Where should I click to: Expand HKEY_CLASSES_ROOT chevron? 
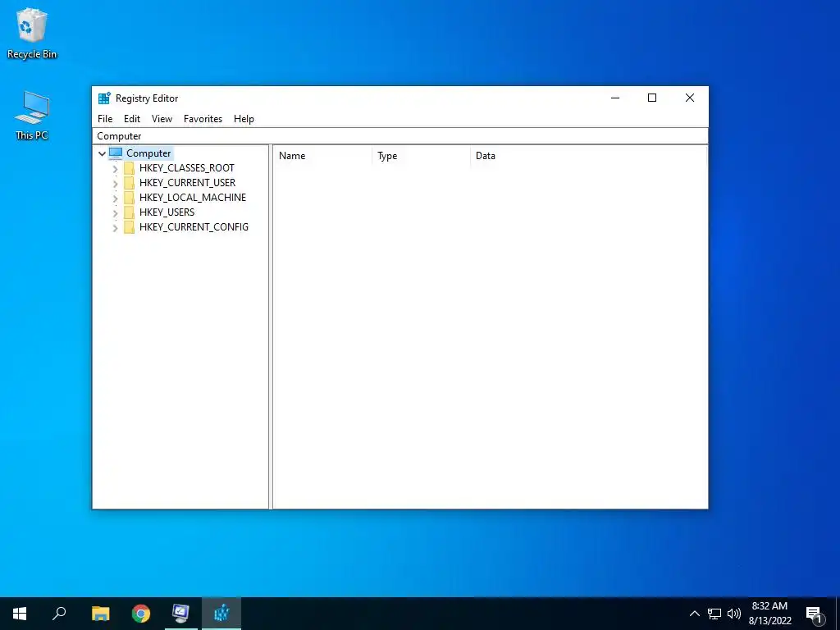tap(115, 169)
